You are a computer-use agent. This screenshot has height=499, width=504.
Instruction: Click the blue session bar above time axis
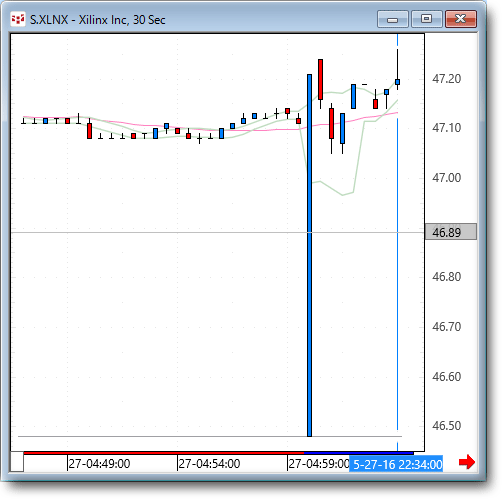[359, 453]
